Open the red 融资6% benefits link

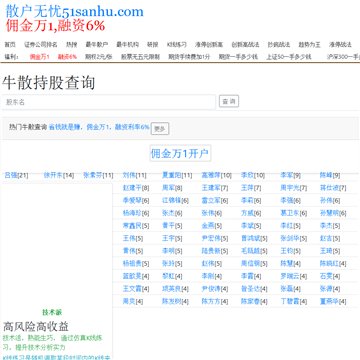point(67,57)
